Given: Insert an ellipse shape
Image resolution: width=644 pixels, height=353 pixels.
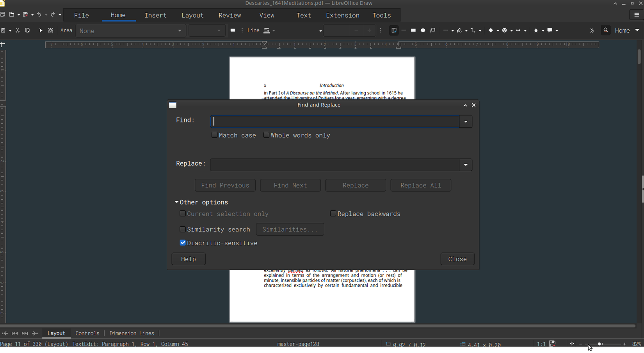Looking at the screenshot, I should click(423, 30).
